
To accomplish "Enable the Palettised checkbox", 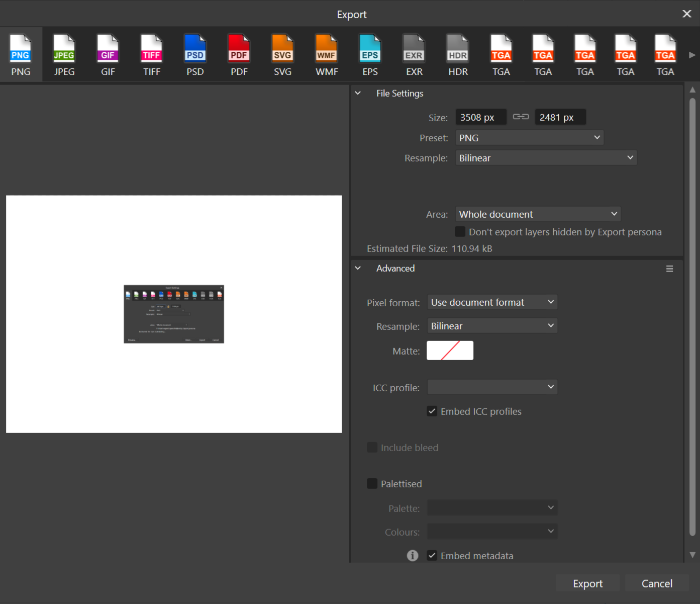I will tap(372, 484).
